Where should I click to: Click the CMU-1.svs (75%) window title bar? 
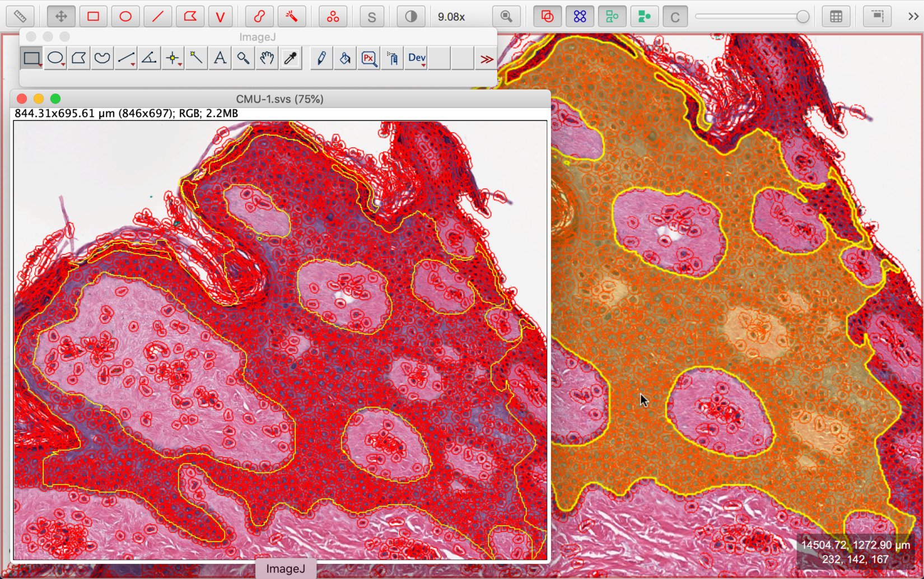[x=280, y=99]
